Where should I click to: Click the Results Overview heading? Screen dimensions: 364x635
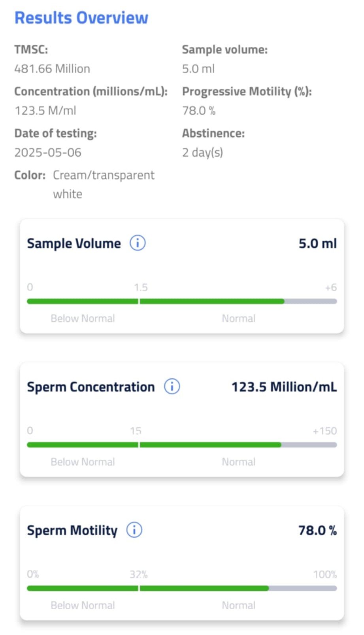81,18
